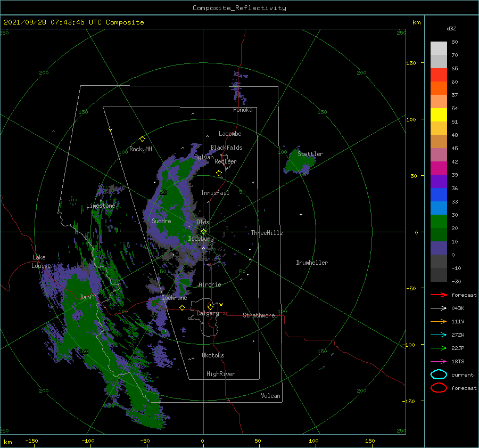Click the RedDeer city label
Viewport: 479px width, 448px height.
226,161
